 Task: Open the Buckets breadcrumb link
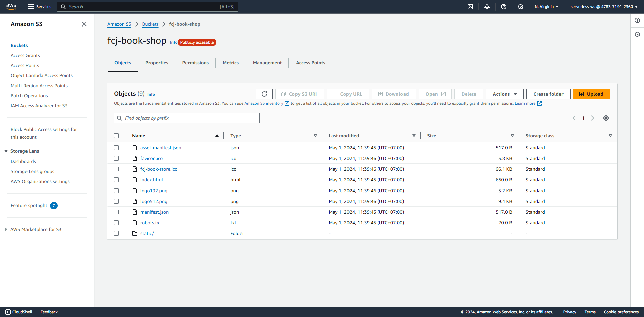150,24
